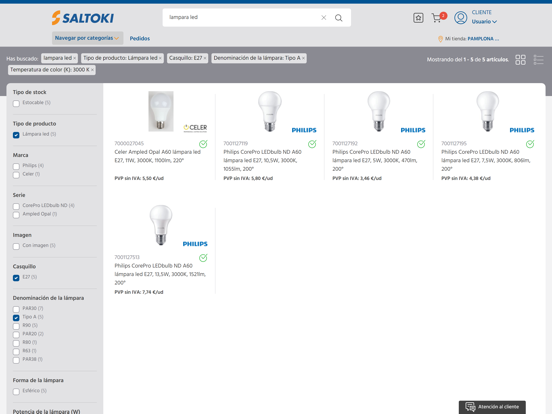Check the R63 lamp denomination
Viewport: 552px width, 414px height.
[16, 352]
